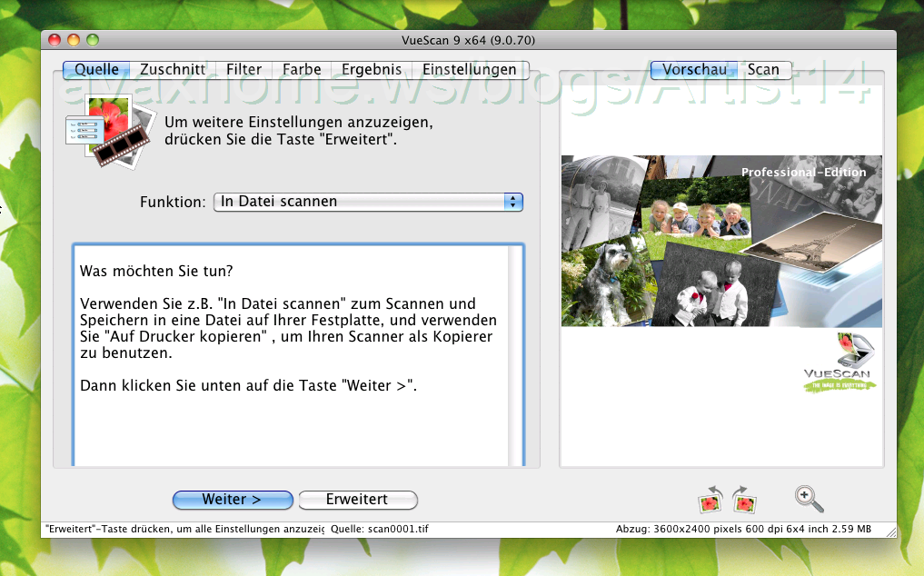Close the VueScan window
The width and height of the screenshot is (924, 576).
pos(55,40)
